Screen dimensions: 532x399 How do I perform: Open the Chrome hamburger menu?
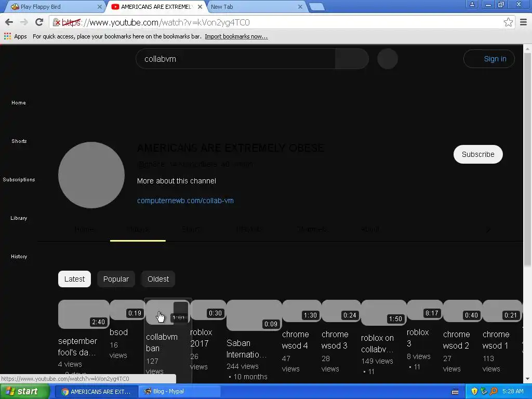pyautogui.click(x=523, y=22)
